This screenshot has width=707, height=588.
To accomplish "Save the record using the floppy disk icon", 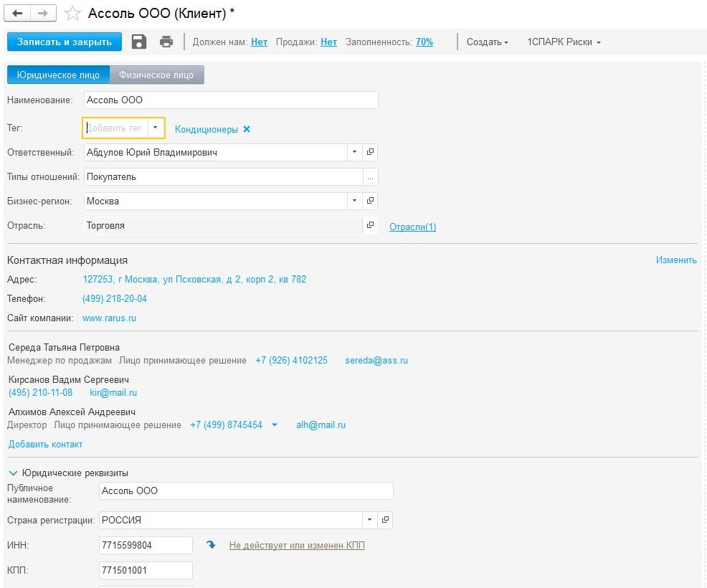I will pyautogui.click(x=139, y=42).
